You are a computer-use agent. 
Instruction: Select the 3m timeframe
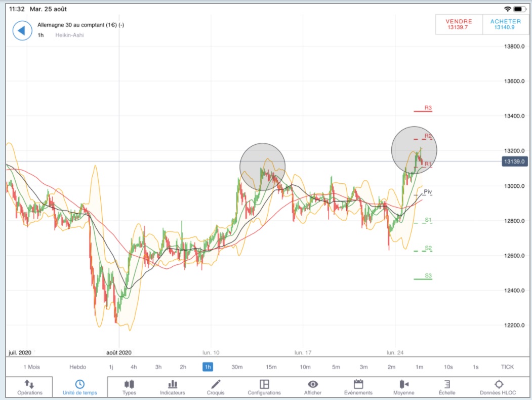pos(364,367)
